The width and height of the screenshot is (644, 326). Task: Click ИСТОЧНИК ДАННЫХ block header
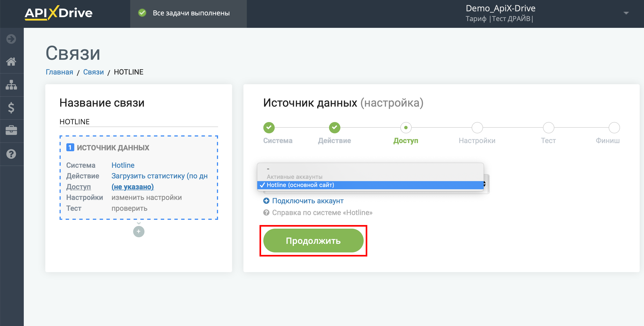[113, 148]
